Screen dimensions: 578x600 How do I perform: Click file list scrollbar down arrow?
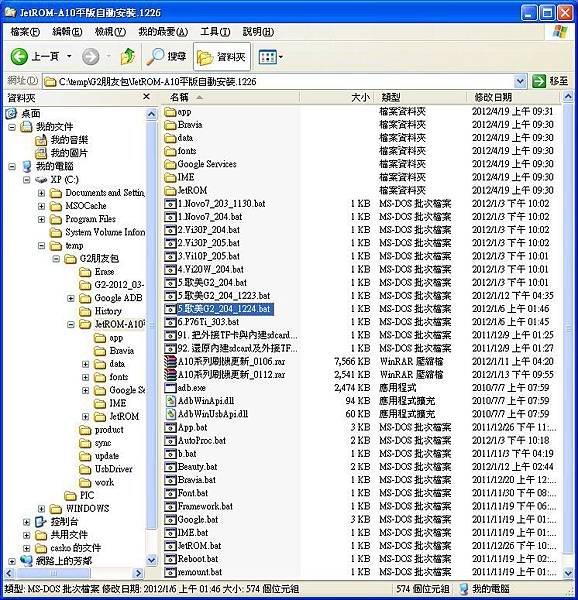(x=568, y=572)
